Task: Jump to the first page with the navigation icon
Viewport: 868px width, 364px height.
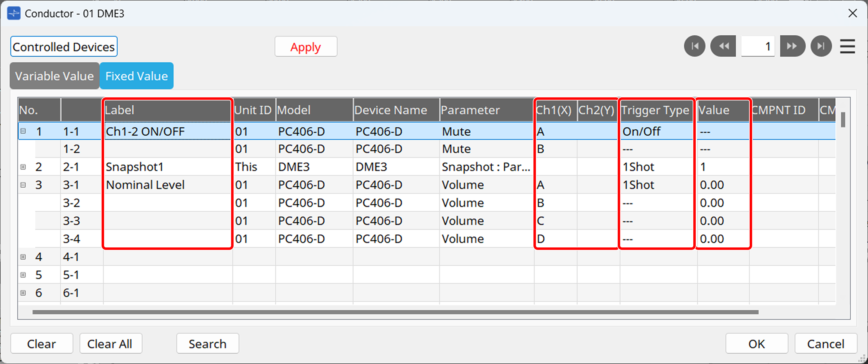Action: point(695,46)
